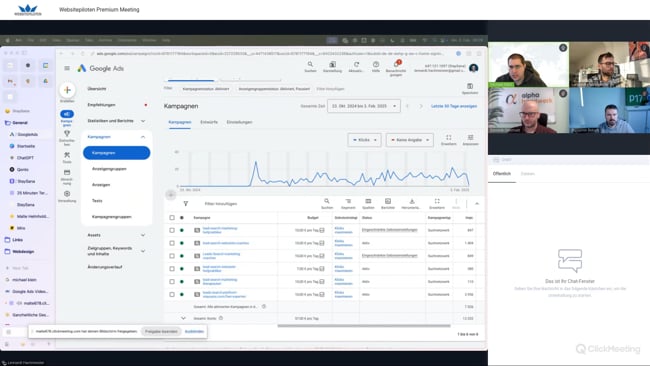Switch to the Einstellungen tab
Image resolution: width=650 pixels, height=366 pixels.
click(x=239, y=122)
